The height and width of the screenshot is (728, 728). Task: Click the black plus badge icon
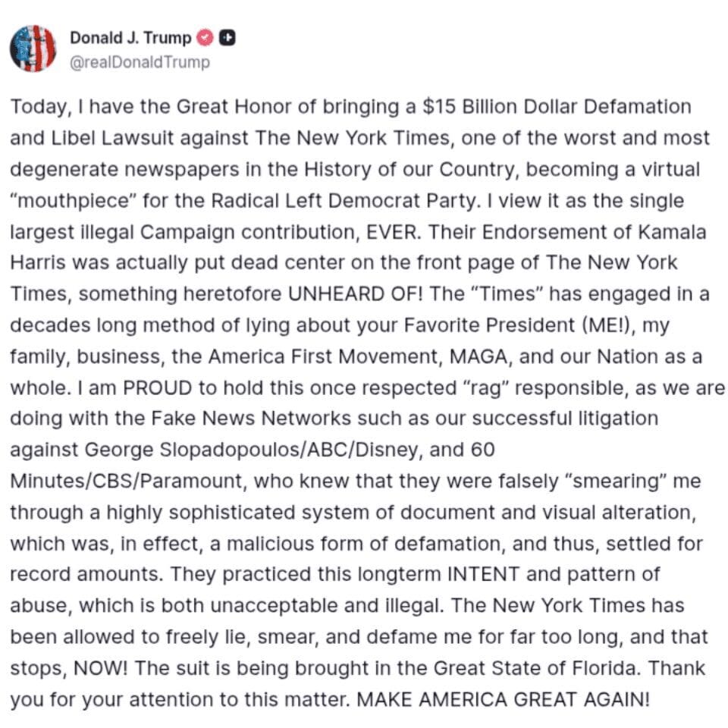click(x=226, y=37)
